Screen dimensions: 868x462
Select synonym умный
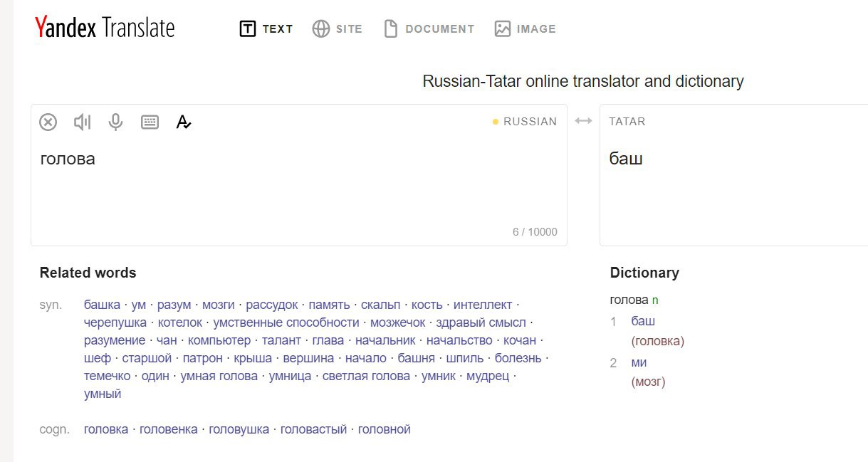pyautogui.click(x=103, y=394)
